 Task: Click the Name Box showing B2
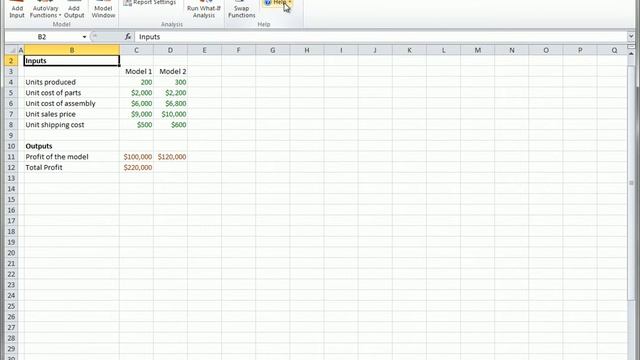[x=42, y=37]
